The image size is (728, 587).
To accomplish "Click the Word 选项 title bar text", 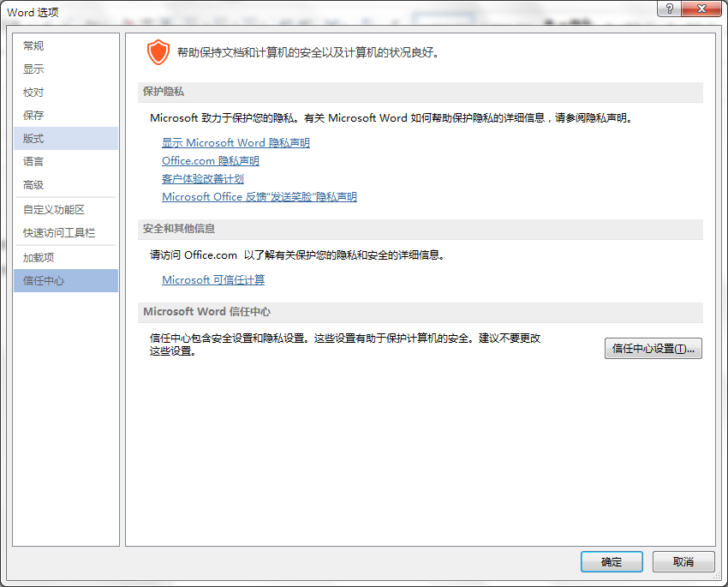I will tap(33, 12).
